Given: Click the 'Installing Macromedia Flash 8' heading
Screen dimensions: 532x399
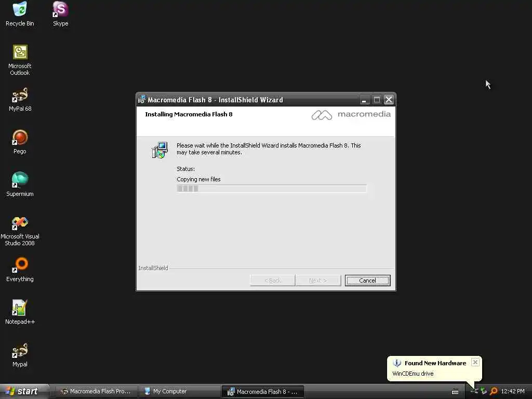Looking at the screenshot, I should pyautogui.click(x=189, y=114).
